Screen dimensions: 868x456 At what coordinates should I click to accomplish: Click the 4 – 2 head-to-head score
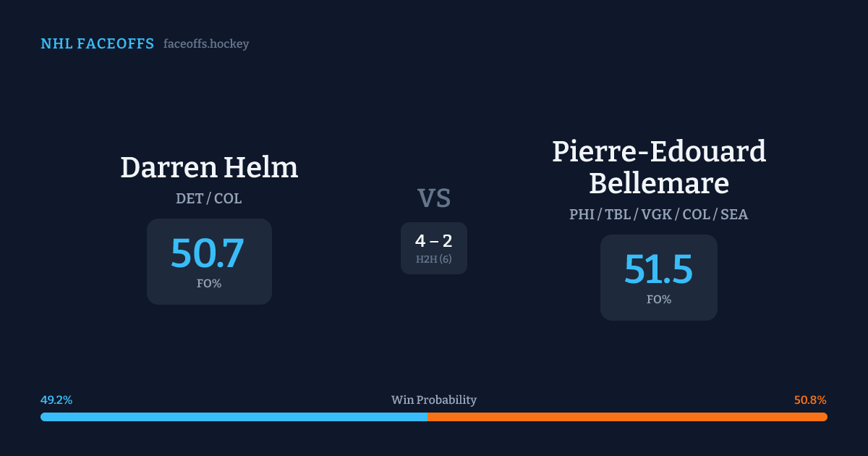pos(434,242)
